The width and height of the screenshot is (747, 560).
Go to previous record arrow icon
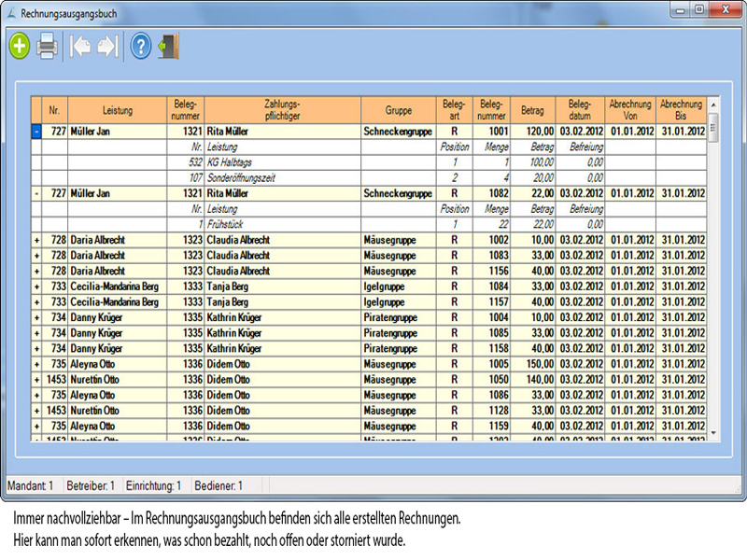point(80,47)
